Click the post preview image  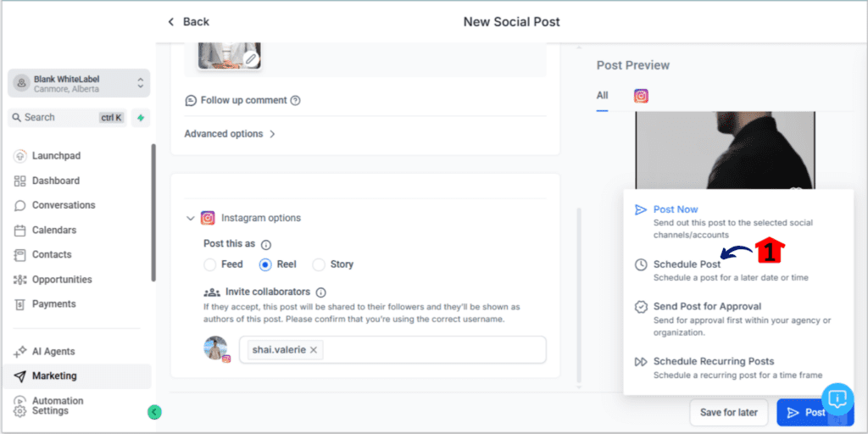pyautogui.click(x=726, y=151)
